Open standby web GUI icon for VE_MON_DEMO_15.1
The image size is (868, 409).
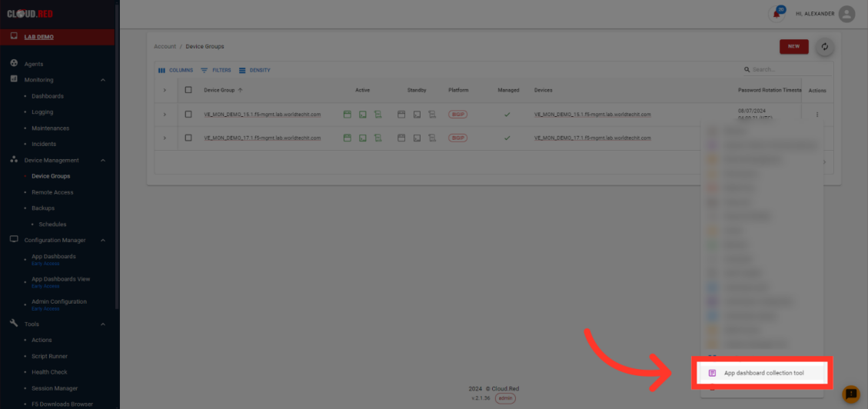[x=401, y=115]
